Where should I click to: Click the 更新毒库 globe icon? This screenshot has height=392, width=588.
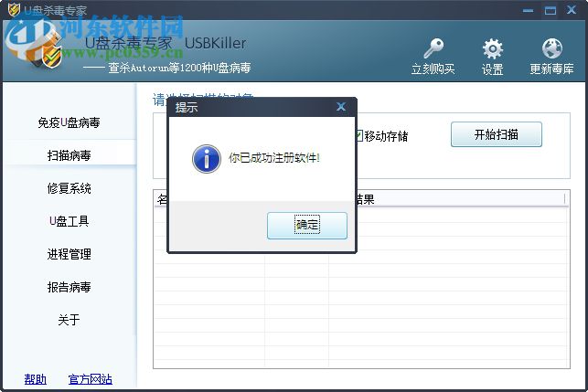click(x=552, y=48)
